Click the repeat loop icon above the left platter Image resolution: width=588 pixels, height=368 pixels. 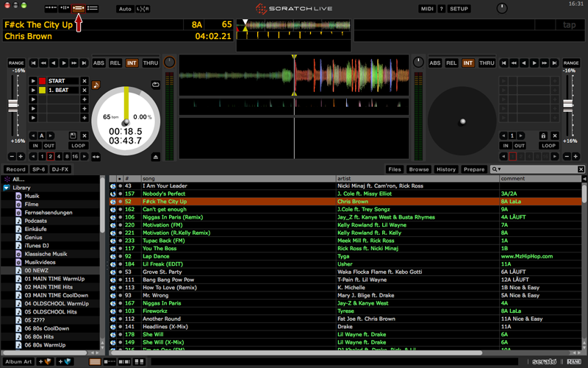[x=156, y=85]
